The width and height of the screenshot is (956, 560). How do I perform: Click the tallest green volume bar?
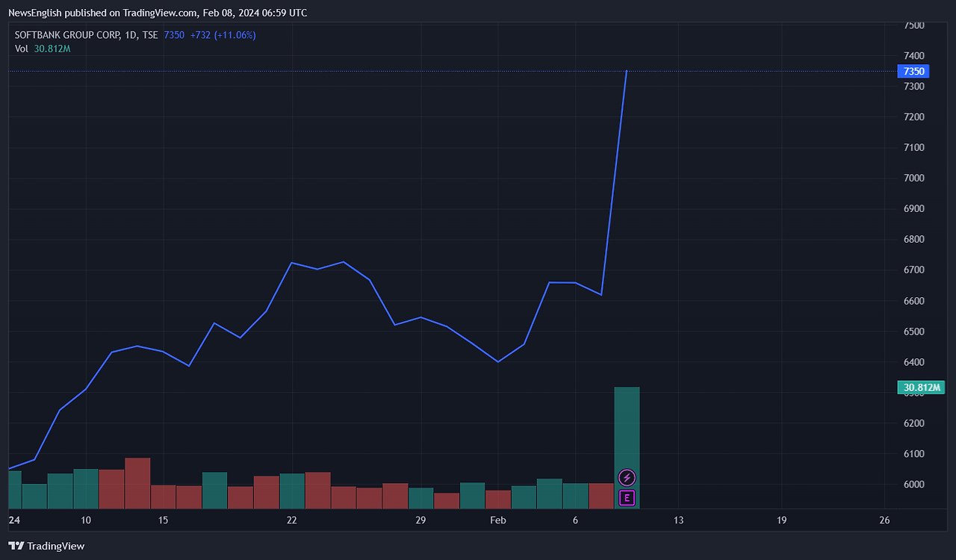pos(627,448)
